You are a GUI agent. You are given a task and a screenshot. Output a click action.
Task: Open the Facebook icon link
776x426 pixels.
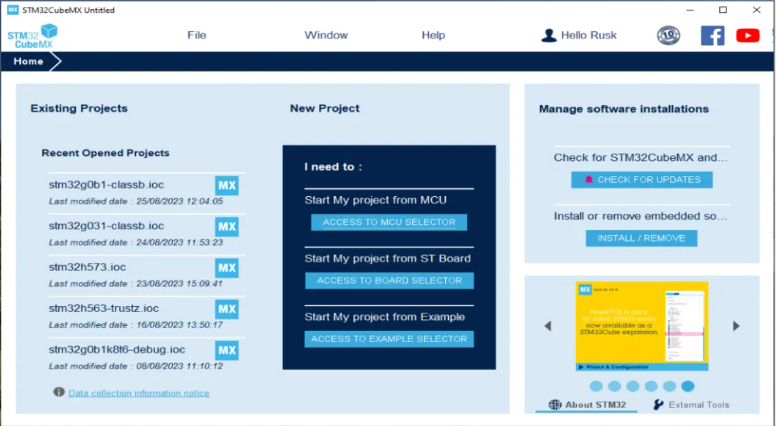tap(713, 36)
